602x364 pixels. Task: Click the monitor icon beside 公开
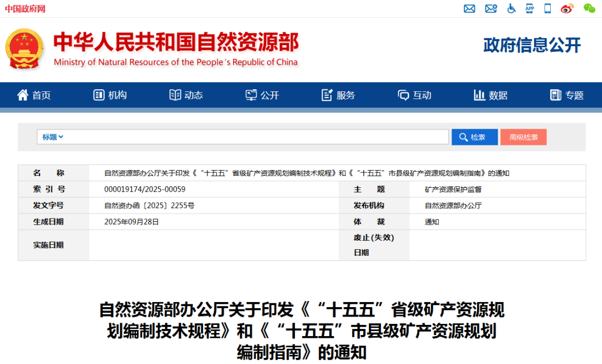[x=251, y=95]
